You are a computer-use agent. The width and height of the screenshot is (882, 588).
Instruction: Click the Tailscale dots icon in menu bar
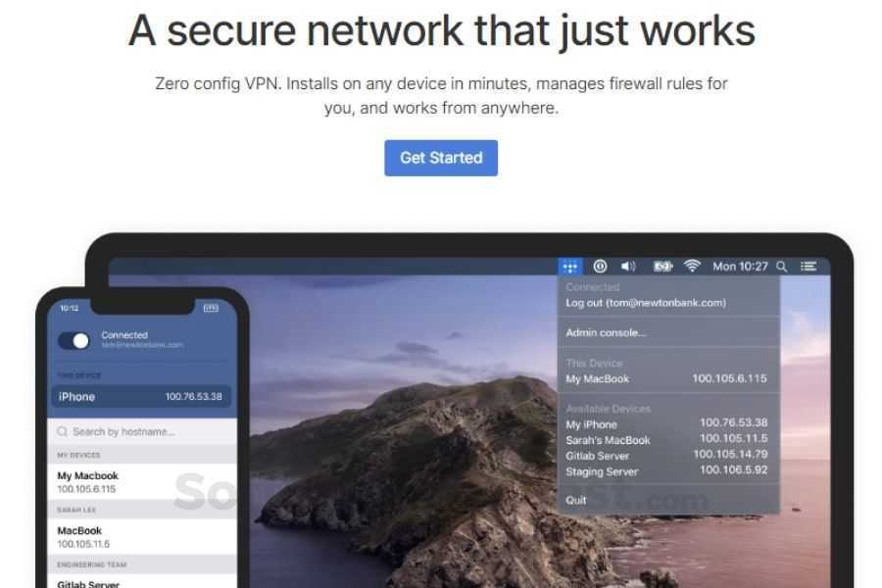[569, 267]
